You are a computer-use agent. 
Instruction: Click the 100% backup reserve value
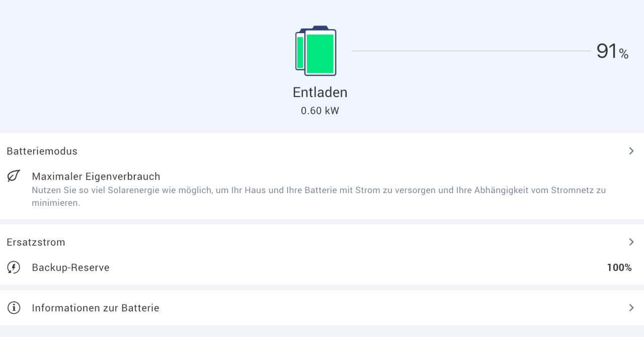pos(619,268)
